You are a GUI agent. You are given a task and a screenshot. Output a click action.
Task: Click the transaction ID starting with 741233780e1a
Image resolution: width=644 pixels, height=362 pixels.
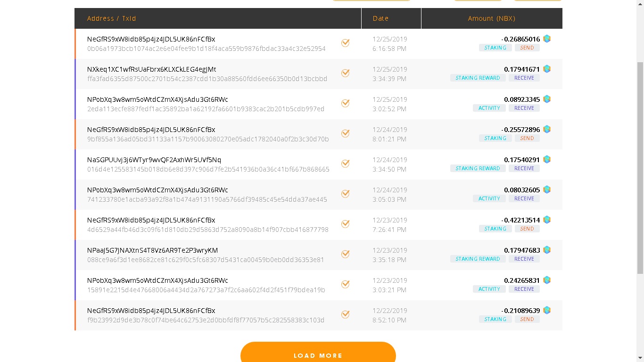tap(207, 199)
